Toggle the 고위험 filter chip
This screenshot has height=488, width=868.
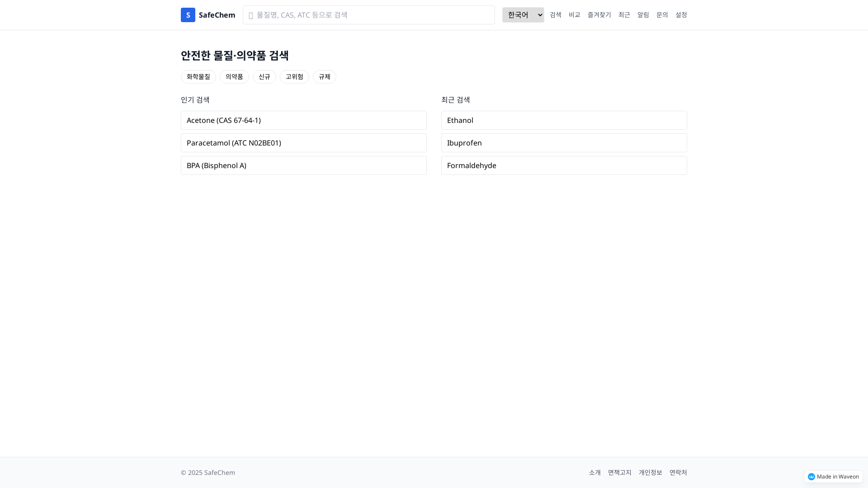[294, 76]
